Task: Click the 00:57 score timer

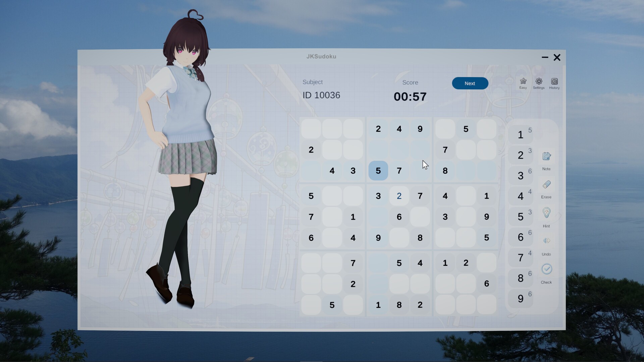Action: [x=410, y=97]
